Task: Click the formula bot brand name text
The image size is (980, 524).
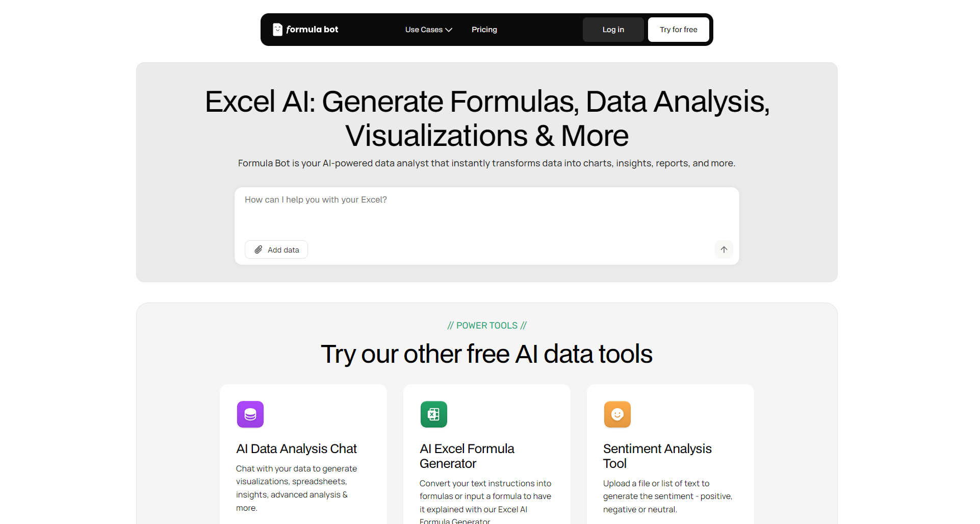Action: [x=312, y=30]
